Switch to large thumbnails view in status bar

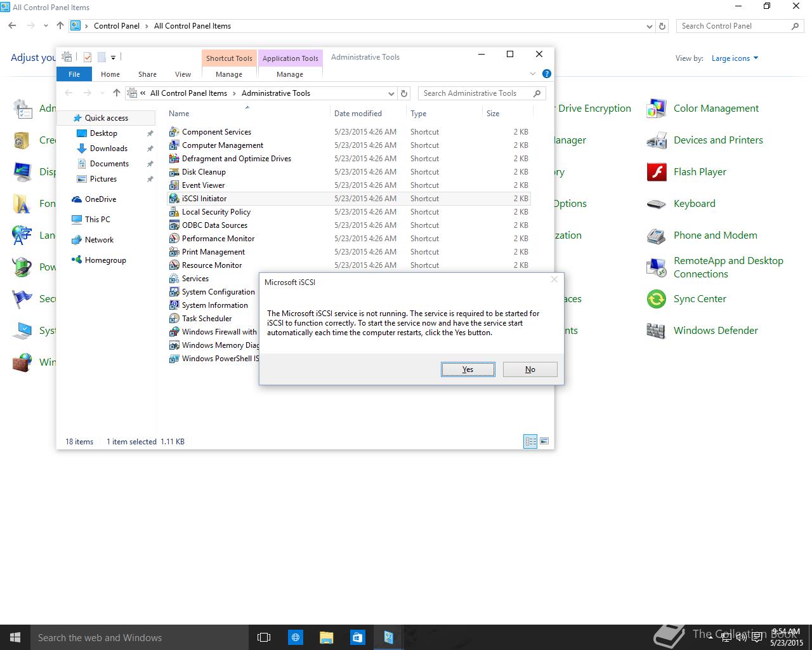click(544, 441)
